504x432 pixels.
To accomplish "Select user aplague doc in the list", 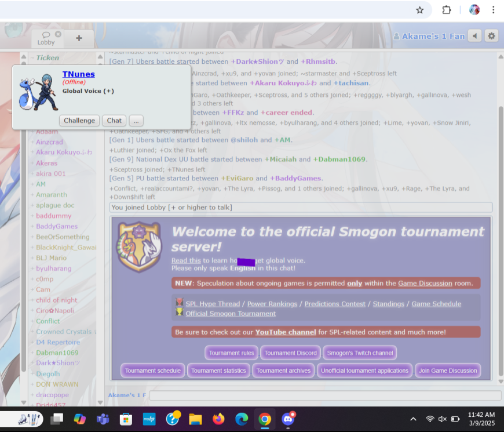I will tap(55, 205).
